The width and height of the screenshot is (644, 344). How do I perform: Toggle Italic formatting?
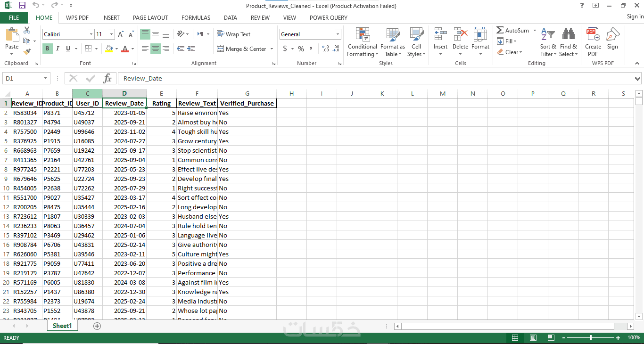pyautogui.click(x=58, y=49)
